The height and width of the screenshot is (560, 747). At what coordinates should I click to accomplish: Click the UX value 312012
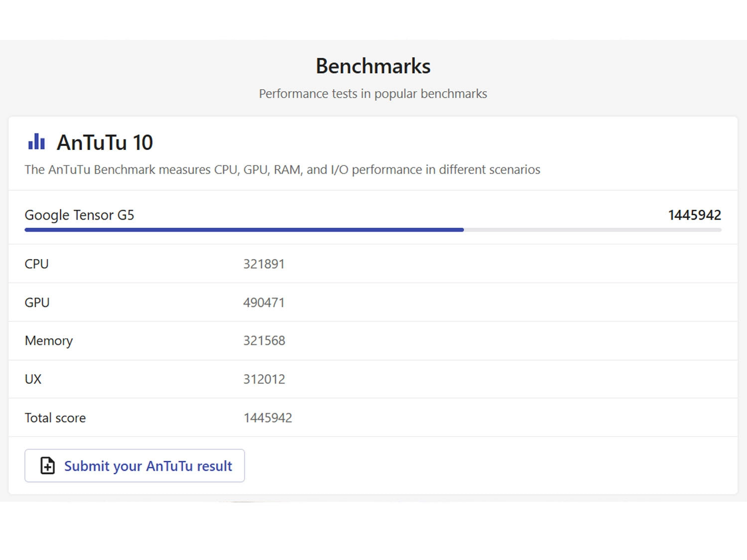click(x=264, y=379)
